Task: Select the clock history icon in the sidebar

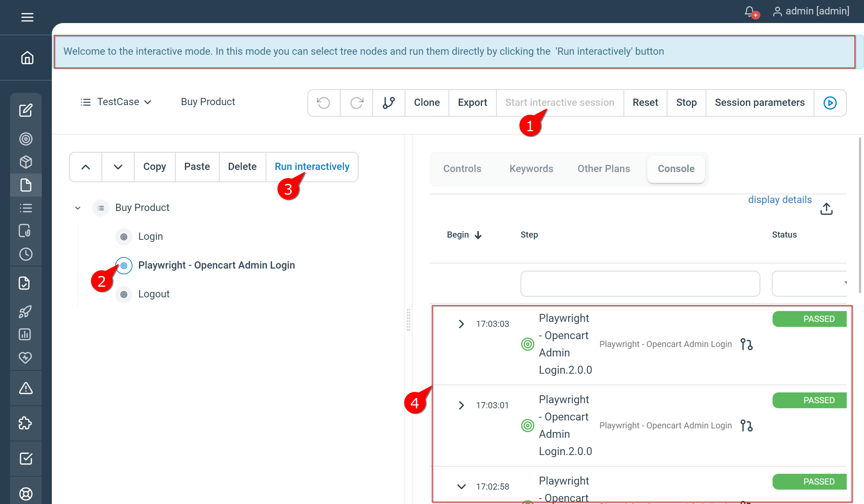Action: tap(26, 254)
